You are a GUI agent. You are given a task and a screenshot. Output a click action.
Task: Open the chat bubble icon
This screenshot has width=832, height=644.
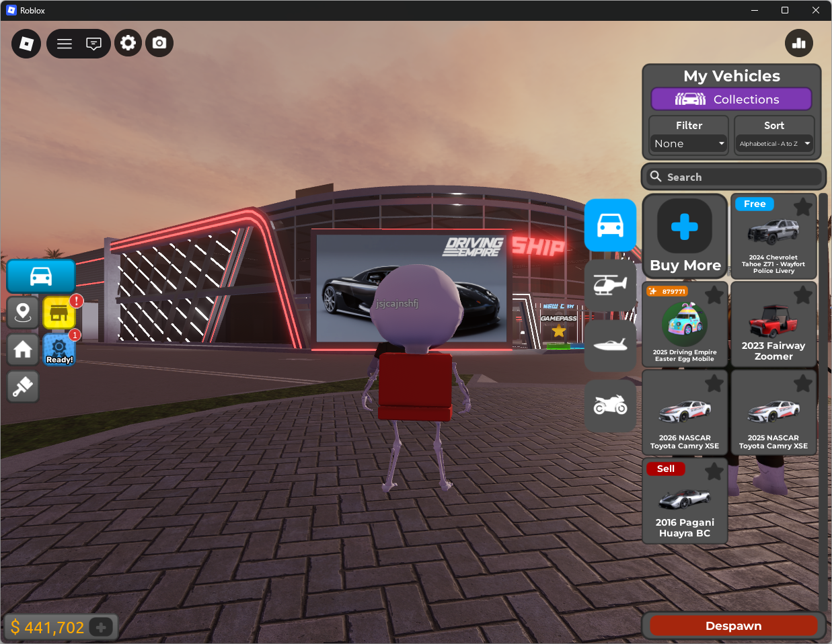pyautogui.click(x=94, y=44)
